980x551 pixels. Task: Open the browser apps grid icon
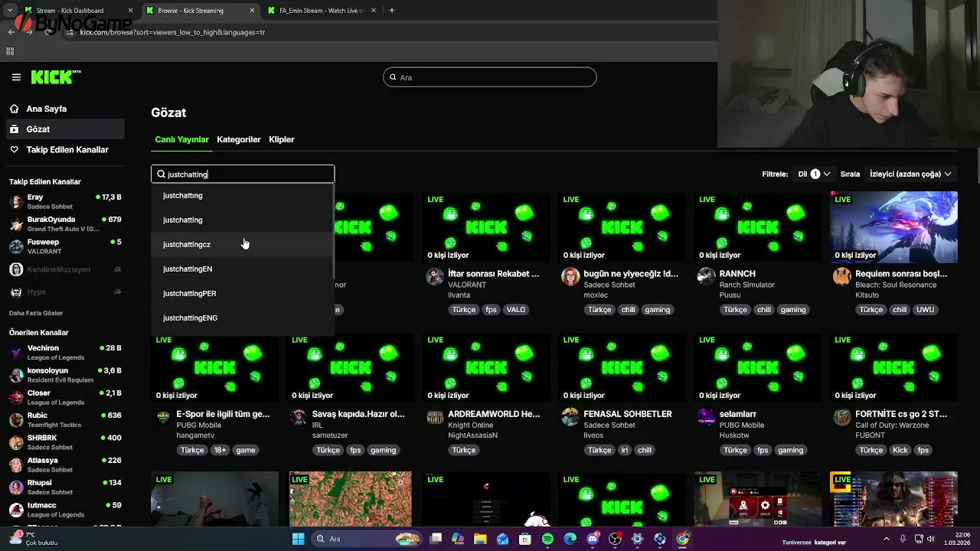coord(10,51)
